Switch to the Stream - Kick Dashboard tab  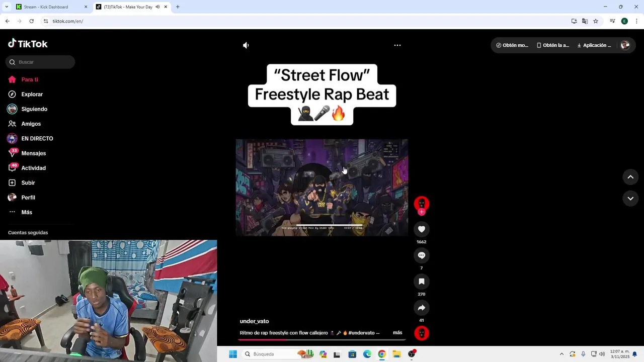pyautogui.click(x=52, y=7)
